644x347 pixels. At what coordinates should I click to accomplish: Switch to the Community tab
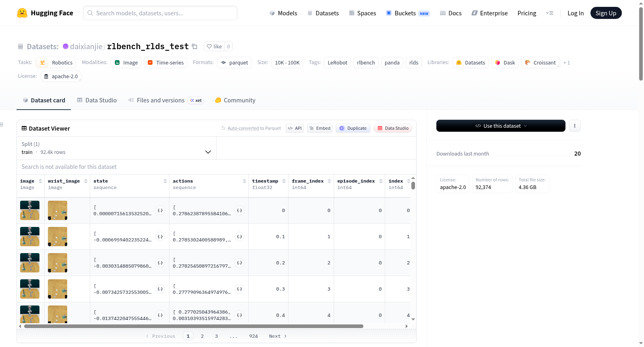click(x=235, y=100)
